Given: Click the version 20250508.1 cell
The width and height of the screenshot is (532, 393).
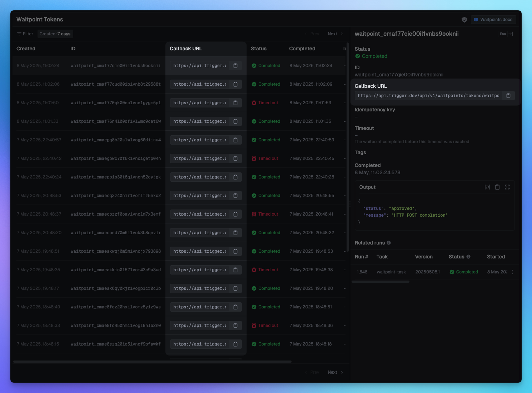Looking at the screenshot, I should [x=427, y=272].
